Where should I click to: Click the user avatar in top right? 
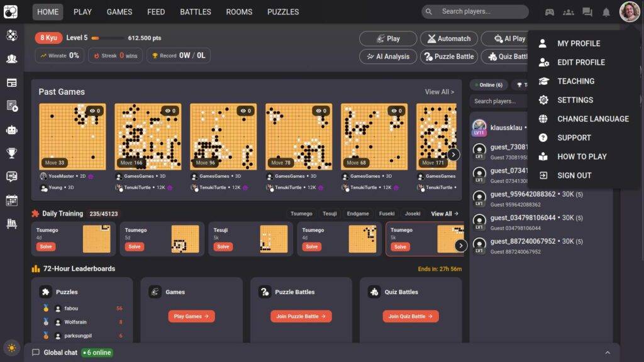(629, 12)
